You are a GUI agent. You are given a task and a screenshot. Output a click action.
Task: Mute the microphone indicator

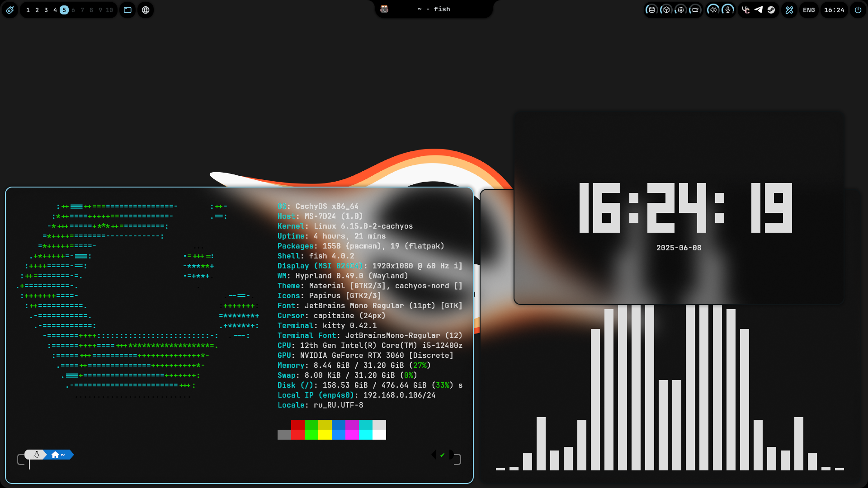point(728,10)
